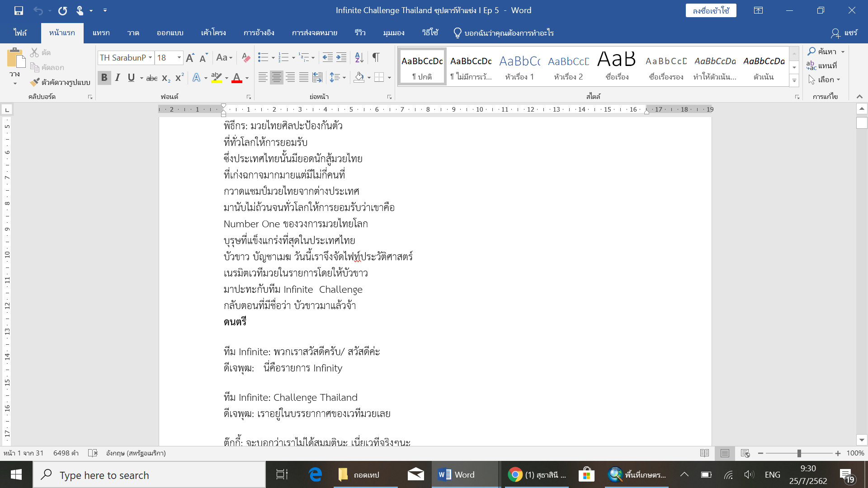Switch to the ออกแบบ (Design) tab
The width and height of the screenshot is (868, 488).
(x=170, y=33)
